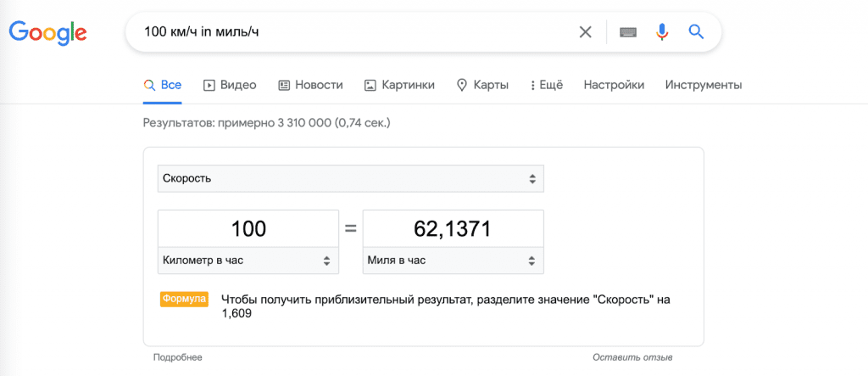This screenshot has height=376, width=868.
Task: Click the input field showing 100
Action: point(248,228)
